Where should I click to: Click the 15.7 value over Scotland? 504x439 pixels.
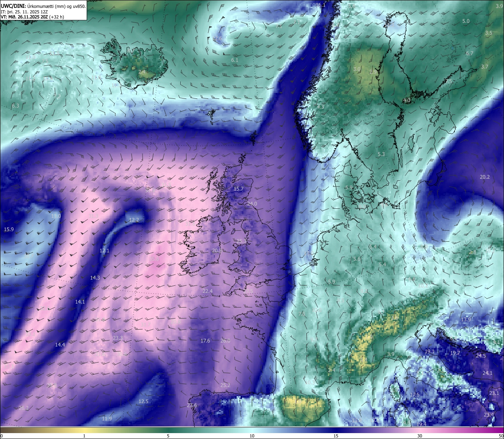(239, 189)
